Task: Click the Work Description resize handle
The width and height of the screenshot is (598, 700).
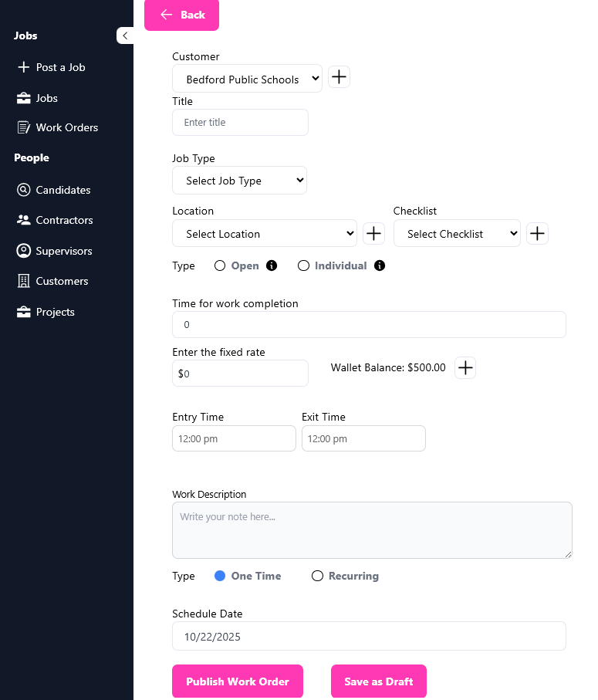Action: tap(568, 554)
